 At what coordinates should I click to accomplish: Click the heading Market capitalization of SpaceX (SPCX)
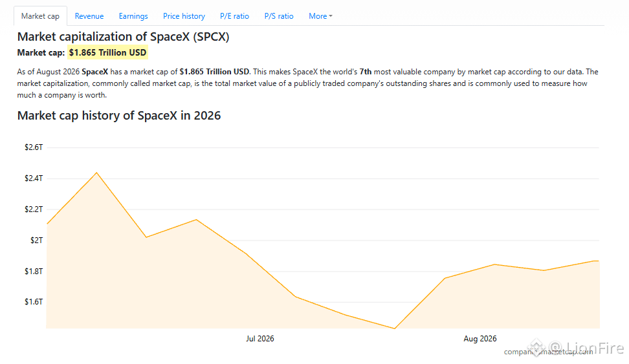click(123, 36)
